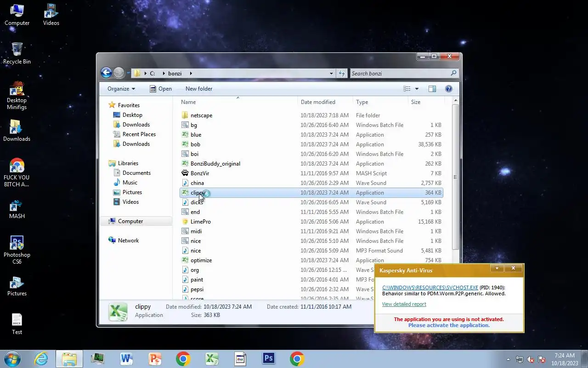Click New folder in the toolbar
This screenshot has height=368, width=588.
(x=199, y=89)
